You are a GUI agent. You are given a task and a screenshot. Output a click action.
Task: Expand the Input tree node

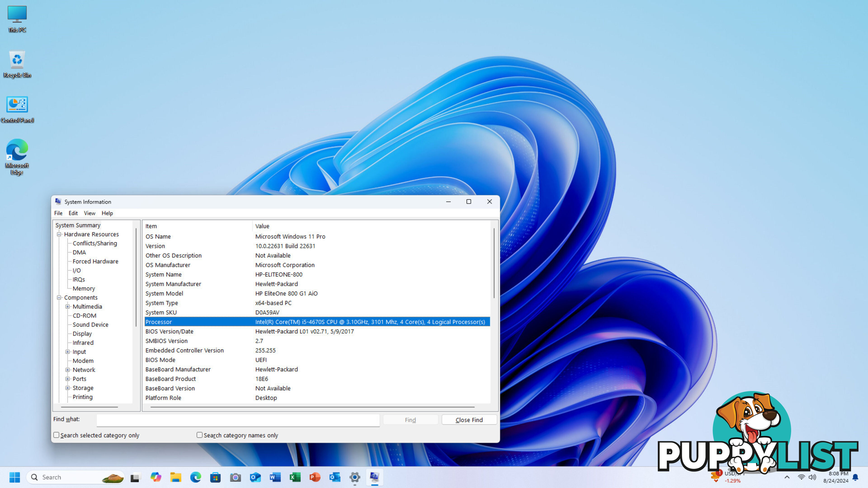pyautogui.click(x=68, y=352)
